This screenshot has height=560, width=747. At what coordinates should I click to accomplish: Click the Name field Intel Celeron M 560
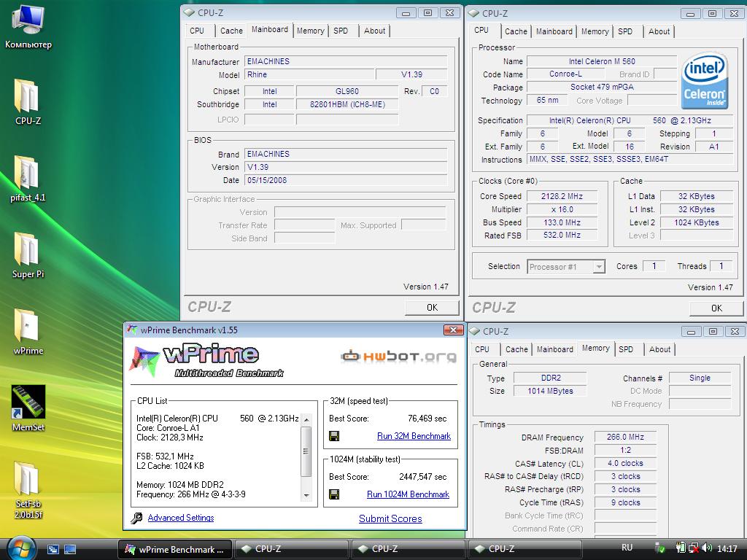pyautogui.click(x=602, y=61)
